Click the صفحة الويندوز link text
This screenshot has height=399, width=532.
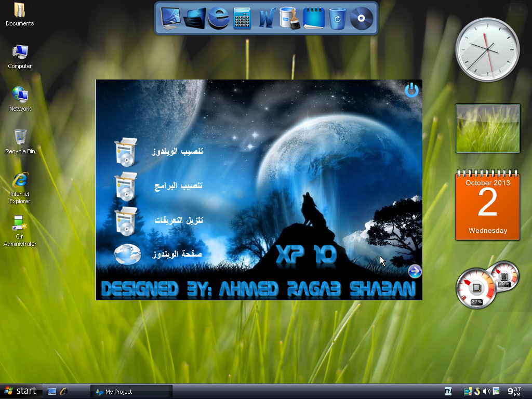click(177, 254)
